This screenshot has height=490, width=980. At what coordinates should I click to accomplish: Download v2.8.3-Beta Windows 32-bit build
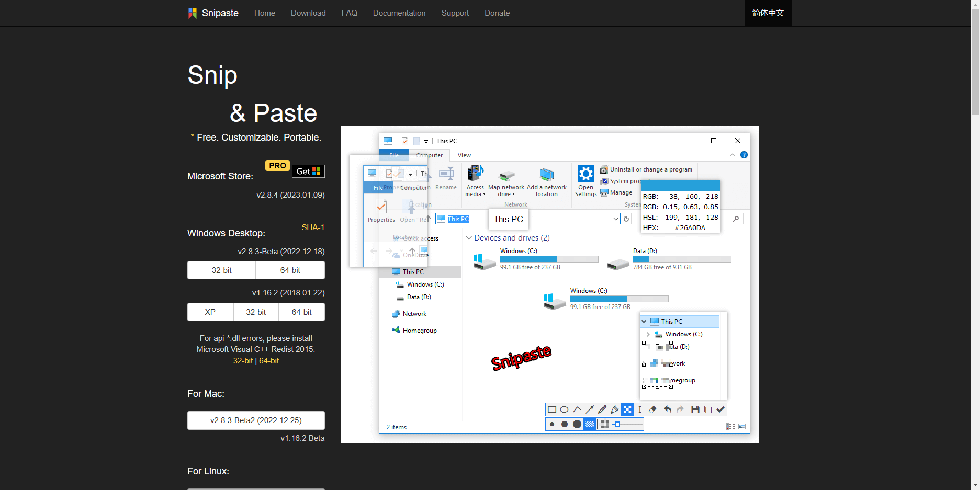click(x=222, y=270)
